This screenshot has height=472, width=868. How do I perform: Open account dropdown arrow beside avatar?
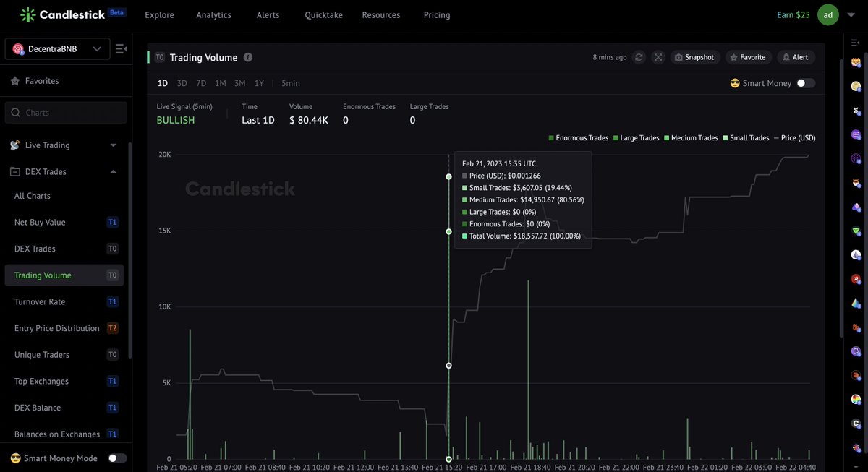point(850,14)
